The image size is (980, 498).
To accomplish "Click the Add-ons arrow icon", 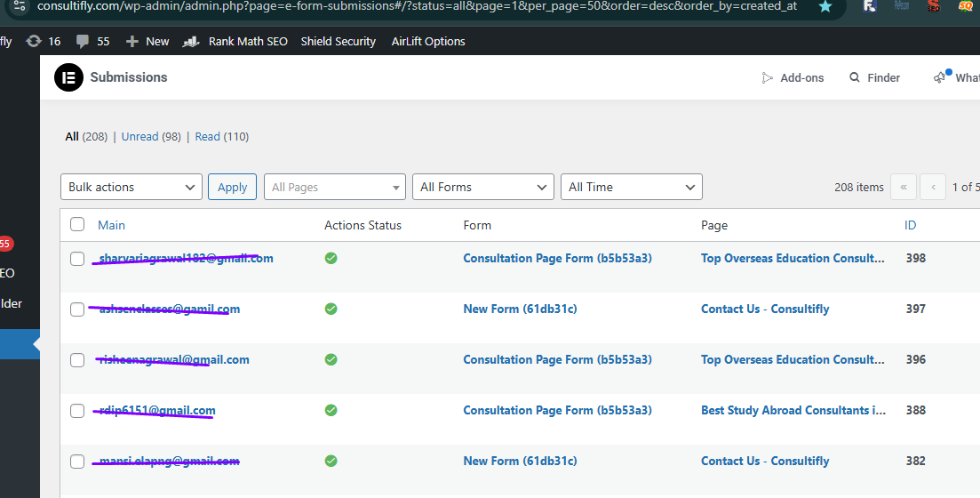I will tap(767, 77).
